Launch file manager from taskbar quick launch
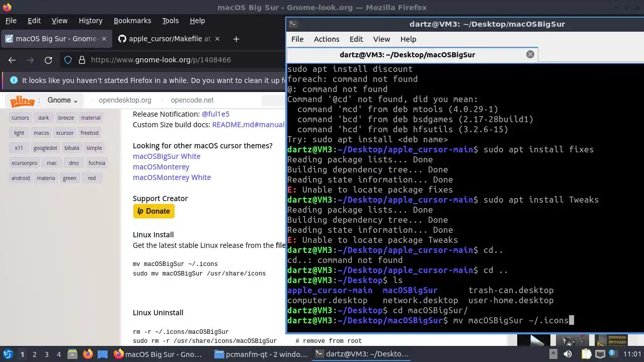This screenshot has height=362, width=644. coord(72,354)
